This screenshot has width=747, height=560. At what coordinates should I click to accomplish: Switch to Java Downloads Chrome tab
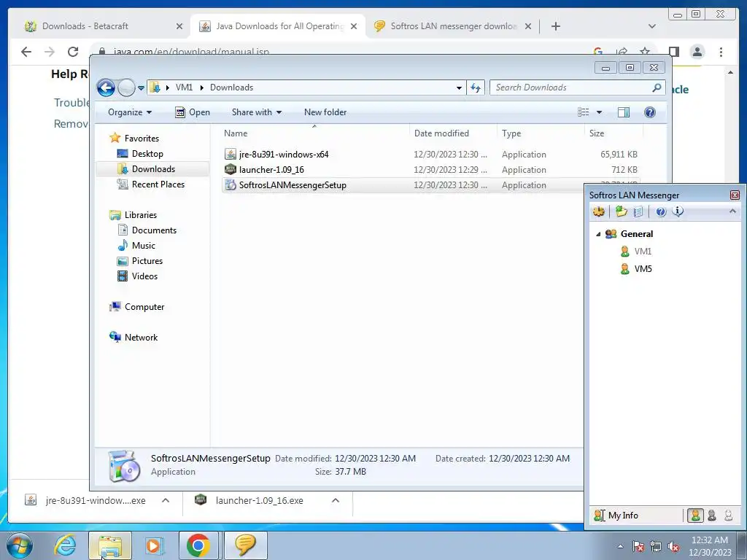(x=279, y=26)
